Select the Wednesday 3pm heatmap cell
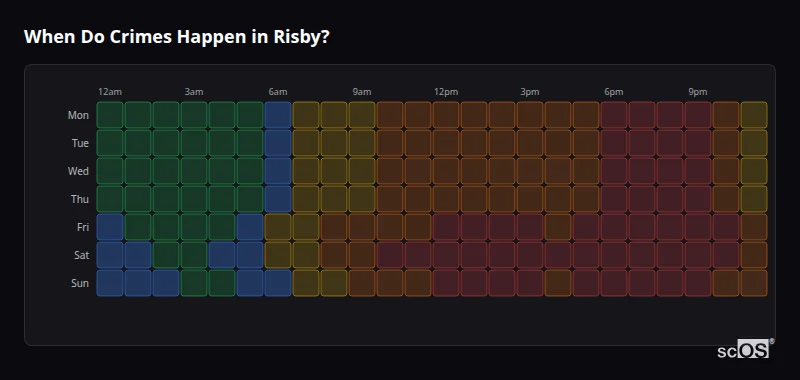Image resolution: width=800 pixels, height=380 pixels. (x=530, y=171)
